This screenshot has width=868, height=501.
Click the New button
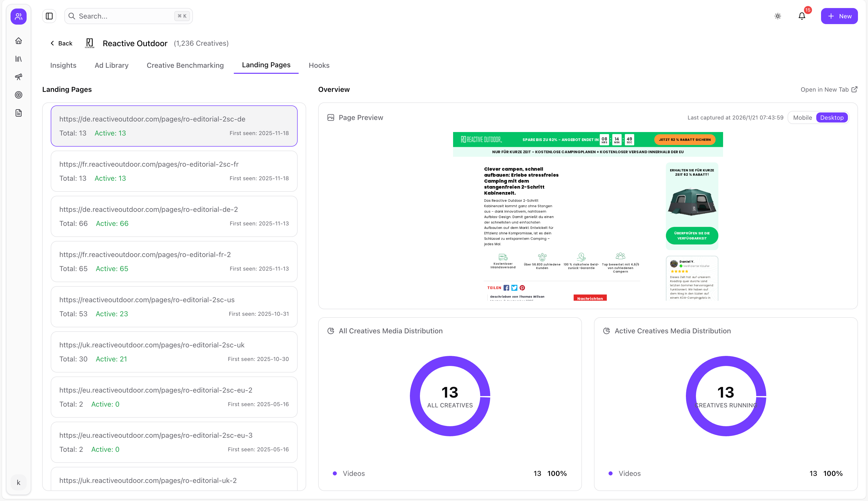coord(839,16)
